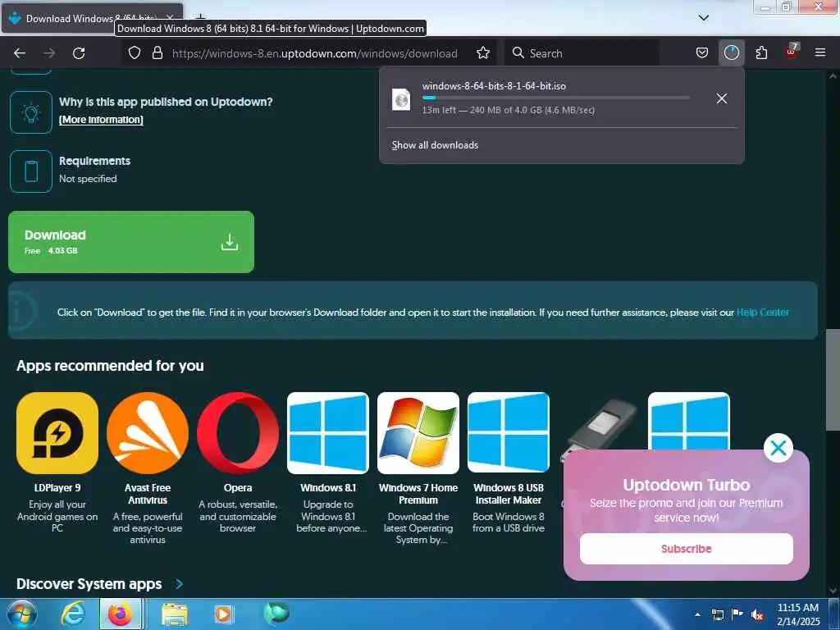
Task: Cancel the windows-8 ISO download
Action: [x=722, y=98]
